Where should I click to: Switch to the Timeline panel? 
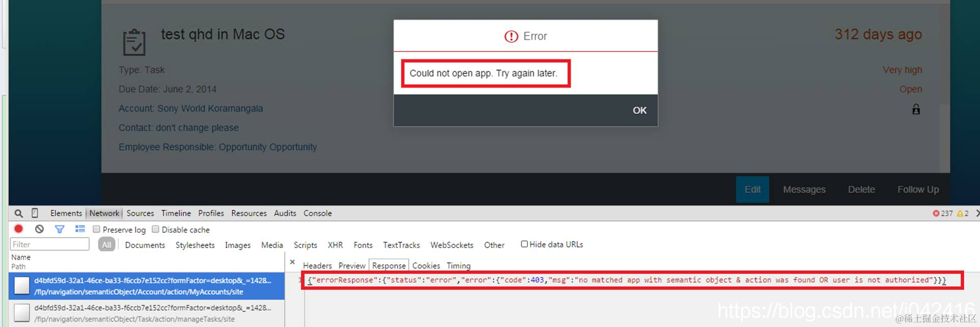click(x=176, y=213)
